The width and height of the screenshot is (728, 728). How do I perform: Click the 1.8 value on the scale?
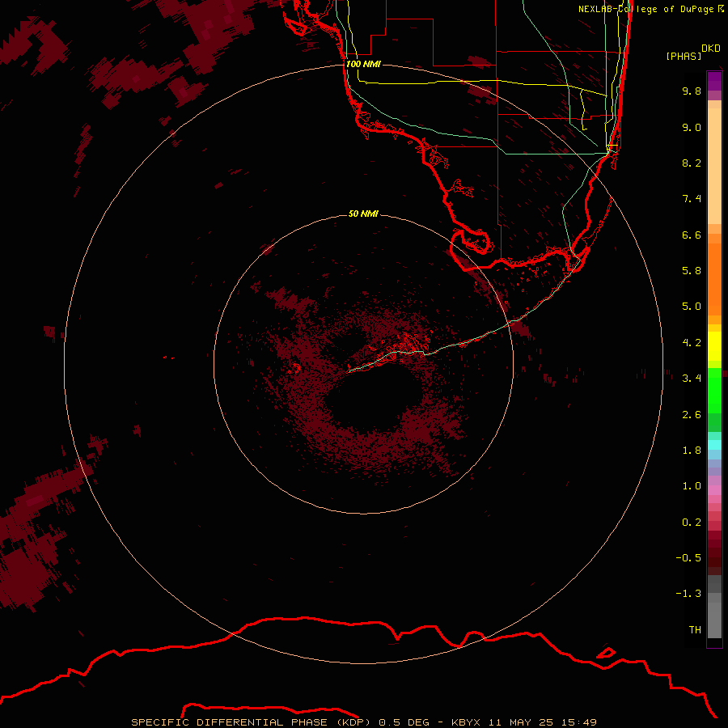click(692, 451)
